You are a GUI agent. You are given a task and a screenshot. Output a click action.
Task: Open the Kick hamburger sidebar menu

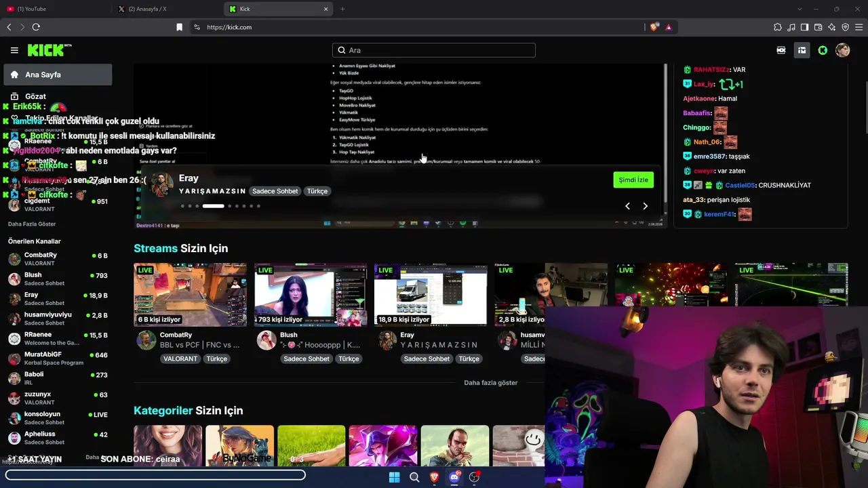click(14, 50)
